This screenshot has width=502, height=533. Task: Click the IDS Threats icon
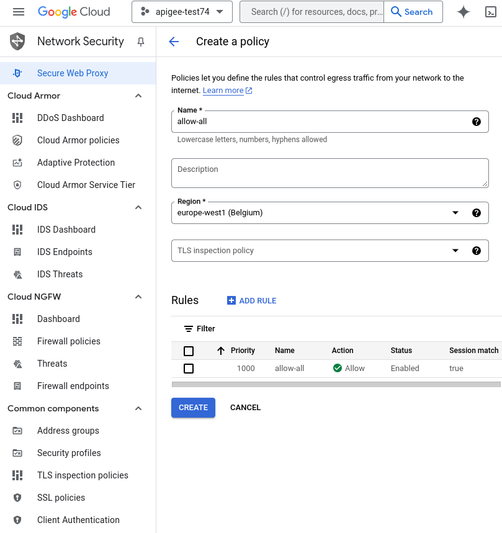[17, 274]
